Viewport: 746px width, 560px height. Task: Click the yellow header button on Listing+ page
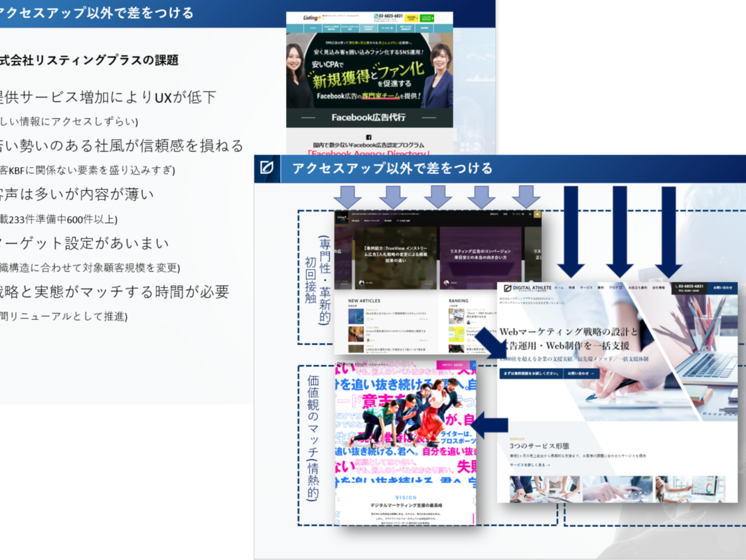(x=411, y=18)
